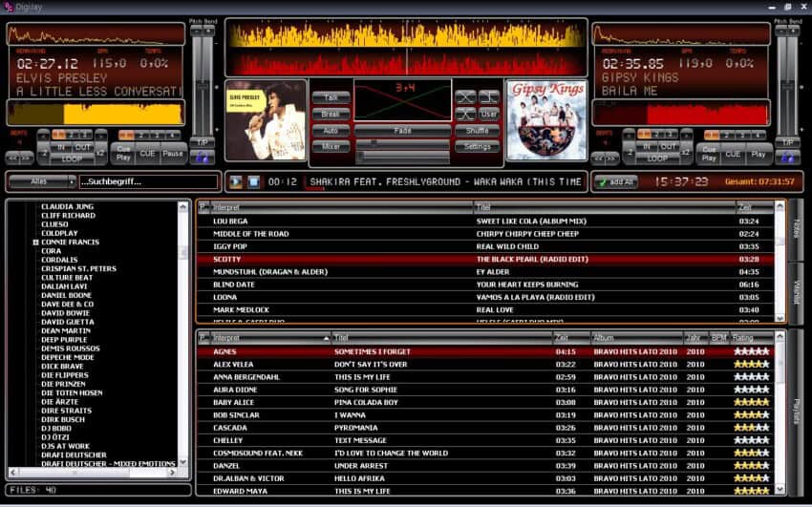This screenshot has height=507, width=812.
Task: Click the preview player play icon
Action: point(236,181)
